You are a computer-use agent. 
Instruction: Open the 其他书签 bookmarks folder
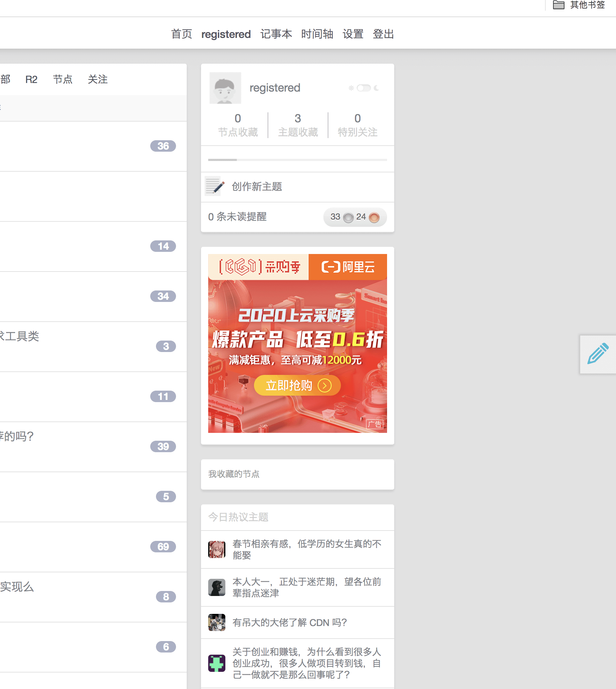tap(579, 5)
